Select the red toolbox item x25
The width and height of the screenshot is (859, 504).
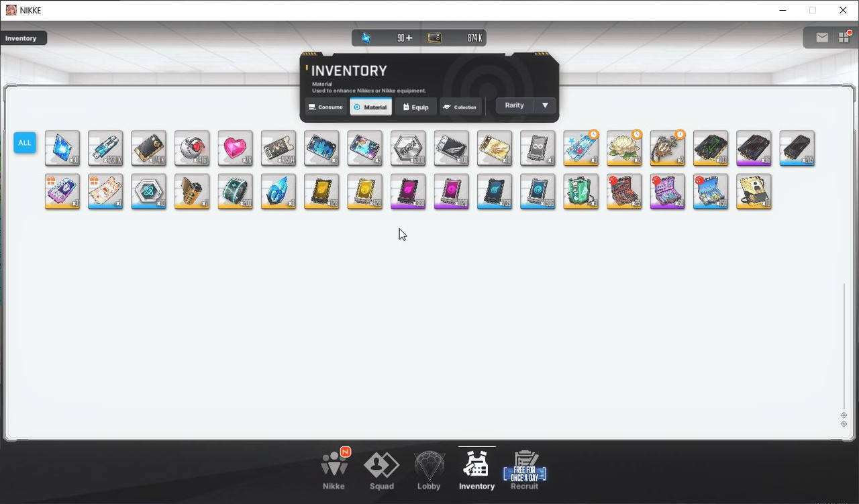coord(624,191)
